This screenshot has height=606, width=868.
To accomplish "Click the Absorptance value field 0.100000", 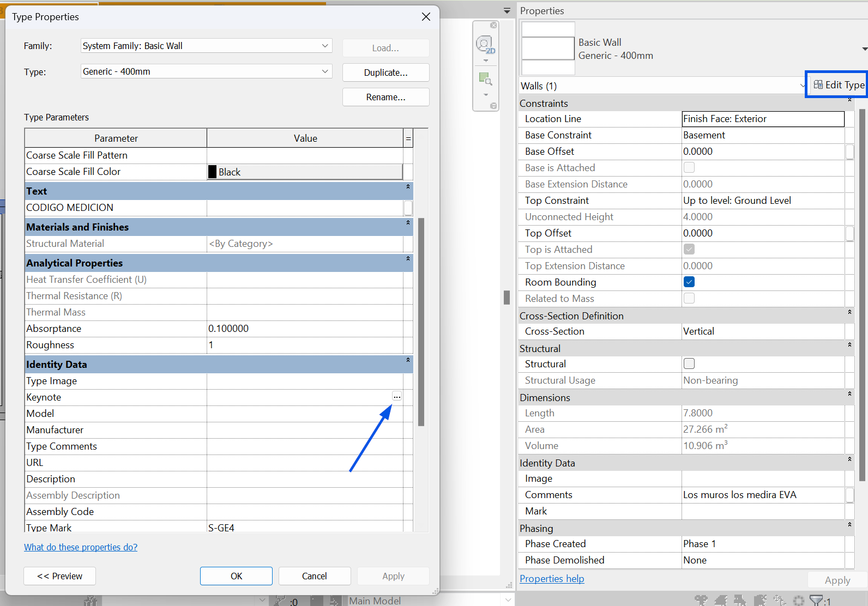I will [305, 329].
